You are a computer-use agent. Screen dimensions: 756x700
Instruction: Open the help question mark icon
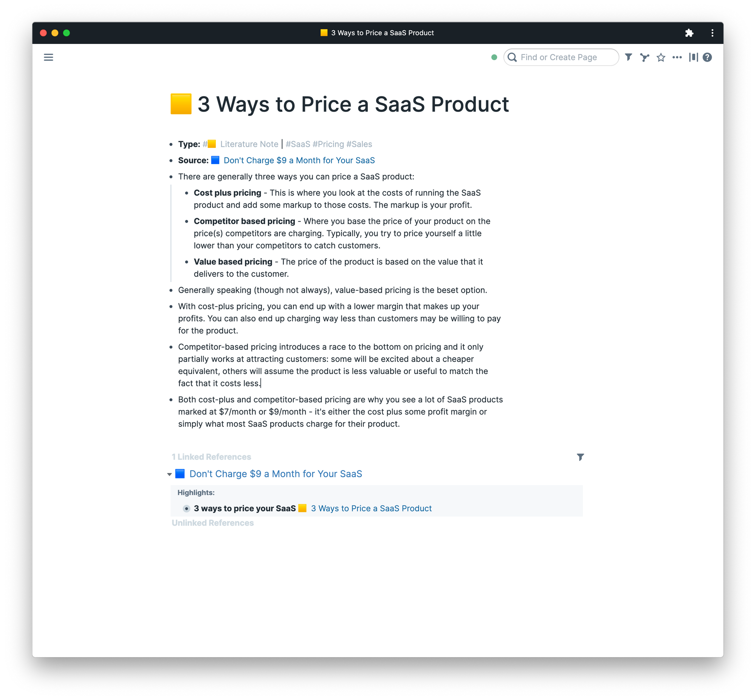pyautogui.click(x=707, y=57)
